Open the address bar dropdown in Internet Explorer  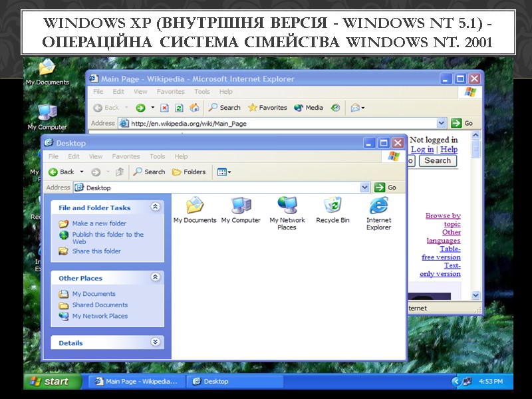pos(441,123)
